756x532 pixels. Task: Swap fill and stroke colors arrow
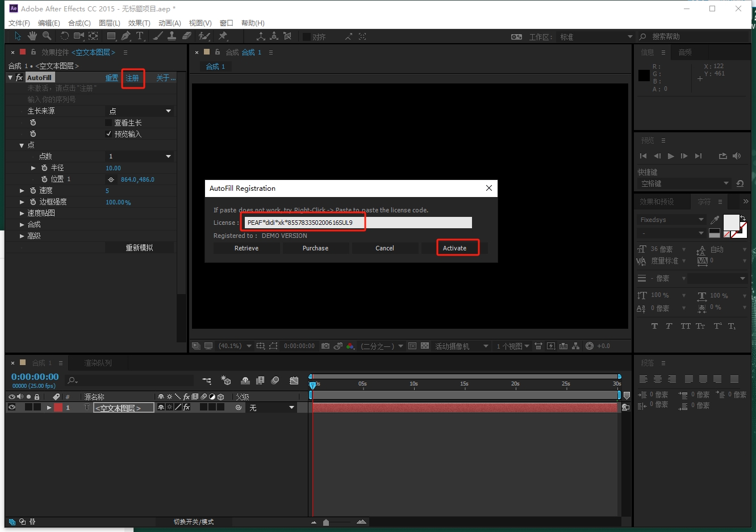click(743, 218)
